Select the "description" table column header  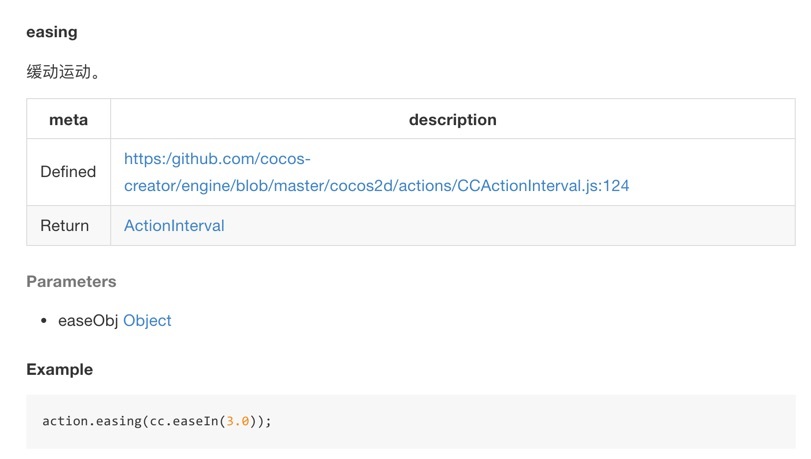click(452, 120)
